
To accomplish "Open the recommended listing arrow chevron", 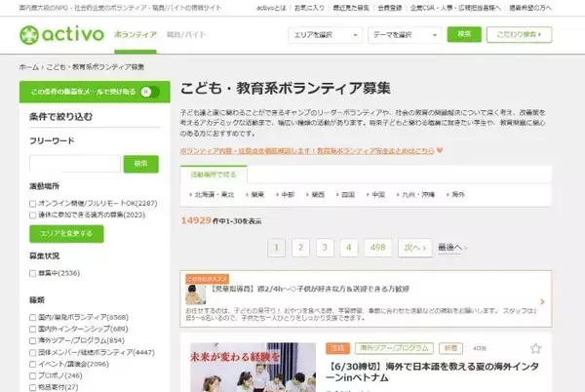I will point(542,301).
